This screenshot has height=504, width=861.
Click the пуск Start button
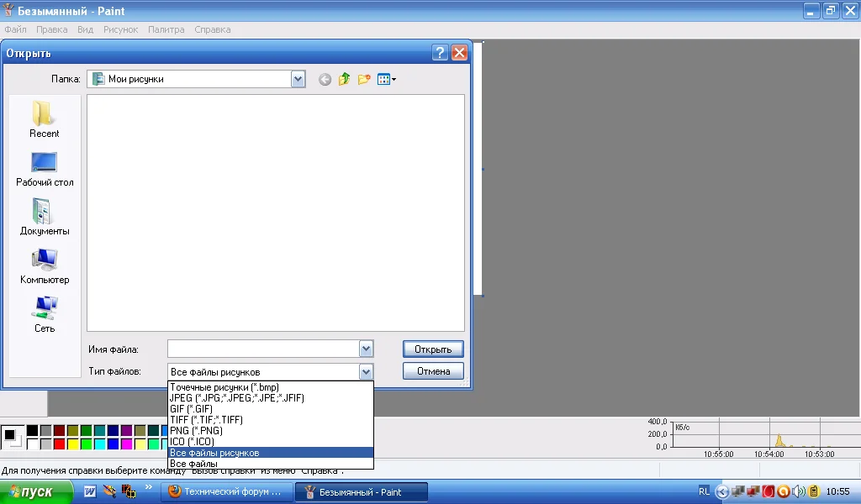click(35, 492)
